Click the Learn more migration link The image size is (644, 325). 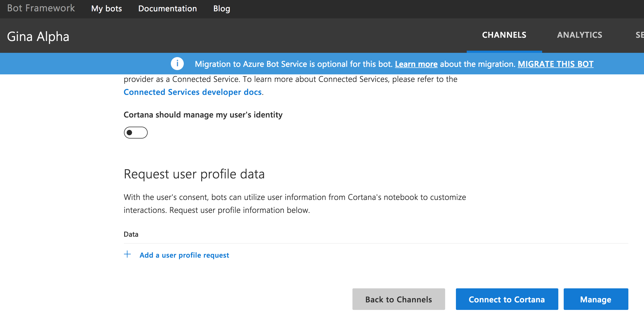click(416, 64)
